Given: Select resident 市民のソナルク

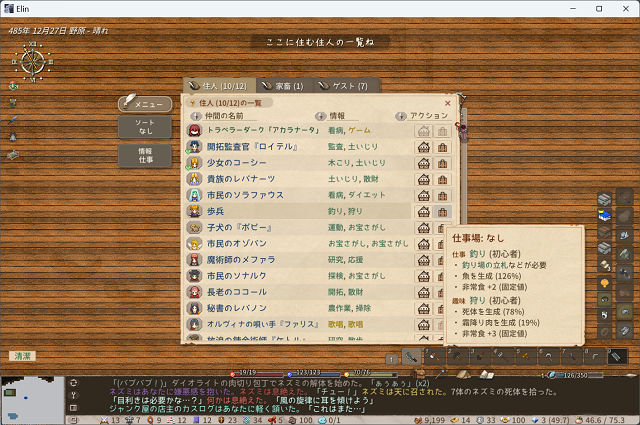Looking at the screenshot, I should coord(298,276).
